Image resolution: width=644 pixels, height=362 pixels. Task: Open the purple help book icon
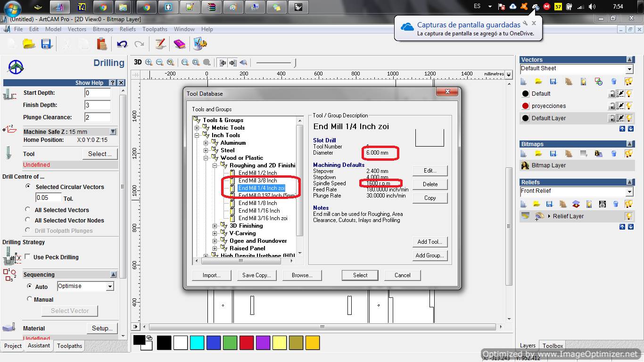click(180, 44)
